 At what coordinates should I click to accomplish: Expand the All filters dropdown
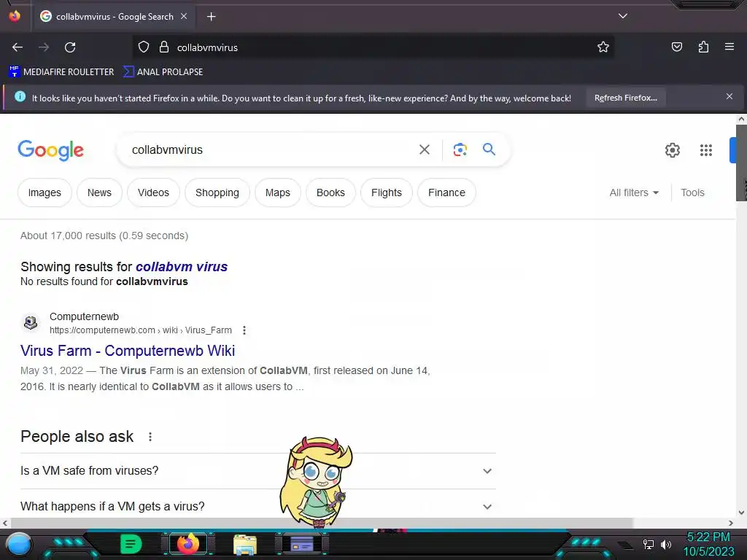(x=634, y=192)
